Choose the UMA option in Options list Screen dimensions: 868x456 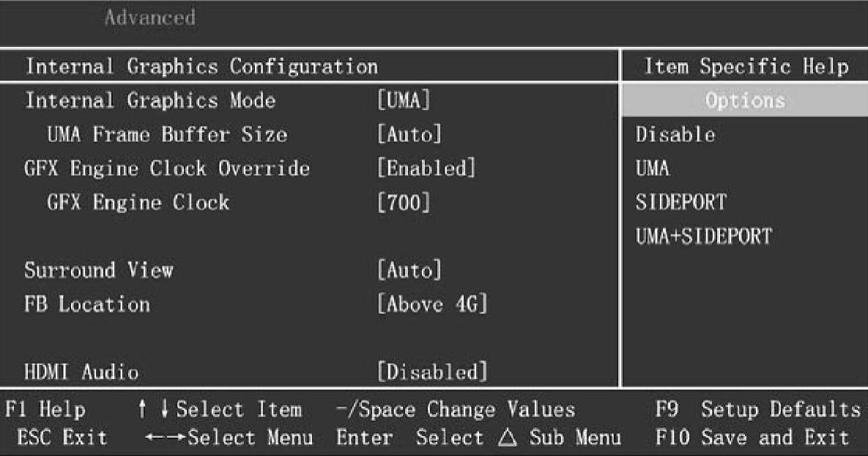[653, 169]
